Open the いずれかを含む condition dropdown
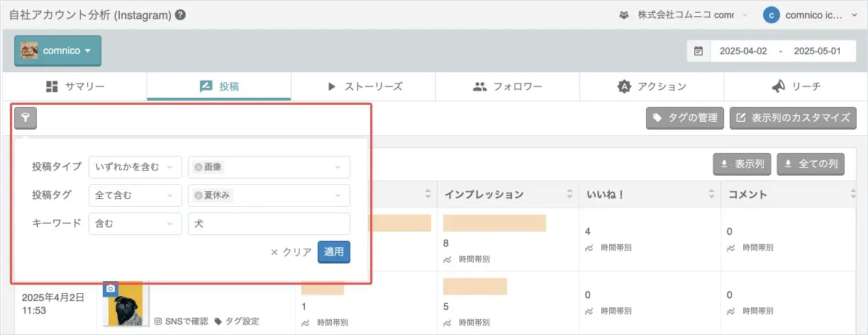 tap(135, 167)
